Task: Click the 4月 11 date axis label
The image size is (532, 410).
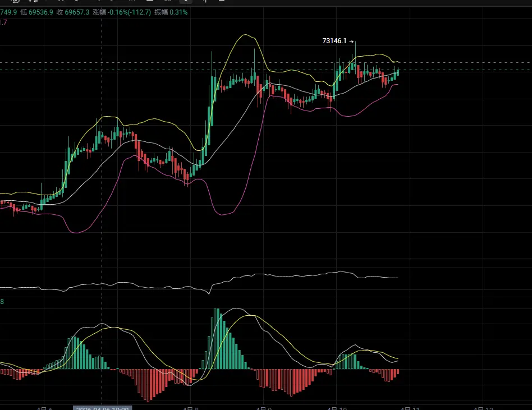Action: click(x=410, y=408)
